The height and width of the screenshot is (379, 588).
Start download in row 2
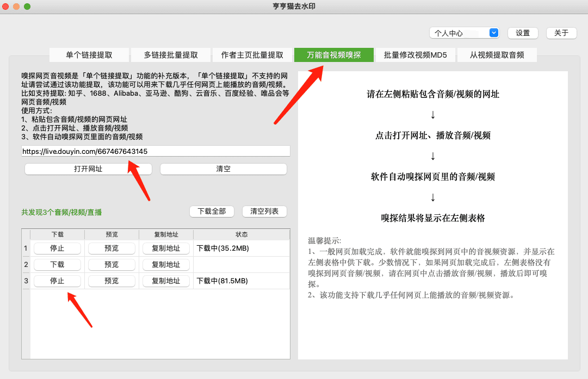57,264
